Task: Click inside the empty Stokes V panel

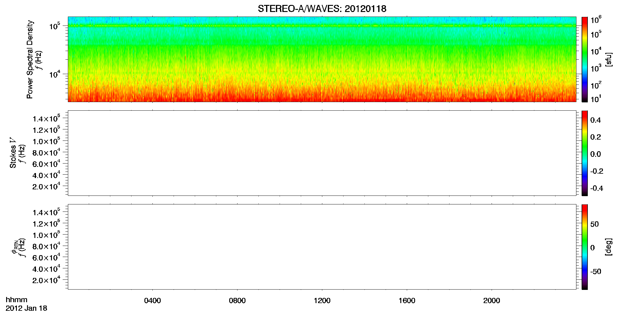Action: coord(322,153)
